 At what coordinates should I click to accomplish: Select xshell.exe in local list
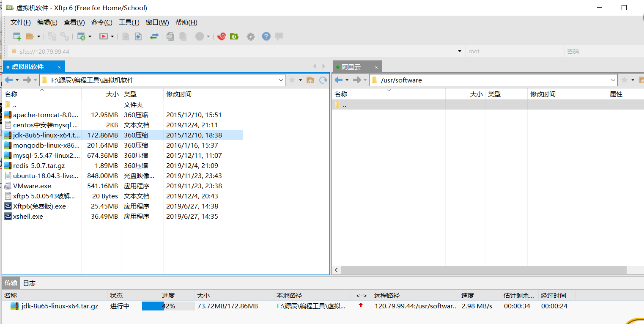[123, 216]
